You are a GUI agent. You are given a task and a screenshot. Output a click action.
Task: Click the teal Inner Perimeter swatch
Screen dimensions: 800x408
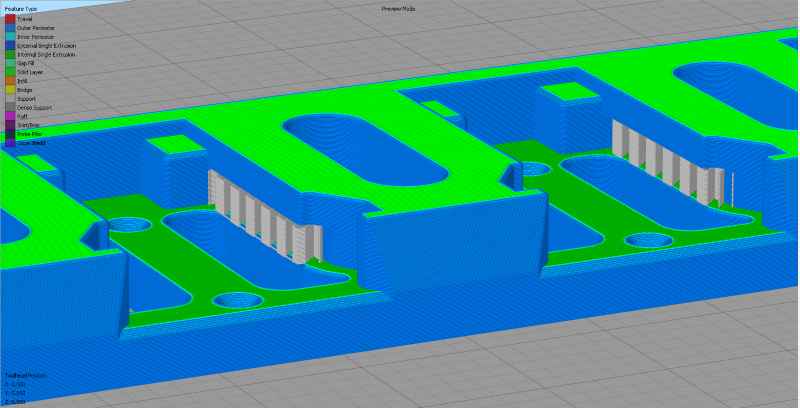(10, 37)
